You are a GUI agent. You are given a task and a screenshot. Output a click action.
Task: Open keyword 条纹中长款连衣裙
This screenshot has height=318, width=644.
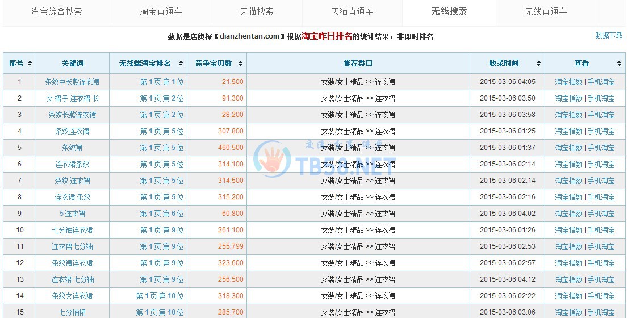point(72,82)
